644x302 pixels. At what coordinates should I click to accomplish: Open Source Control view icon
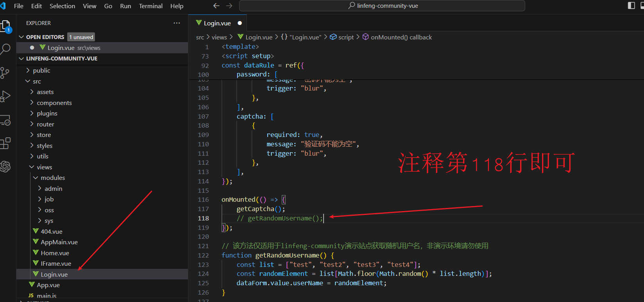(5, 73)
